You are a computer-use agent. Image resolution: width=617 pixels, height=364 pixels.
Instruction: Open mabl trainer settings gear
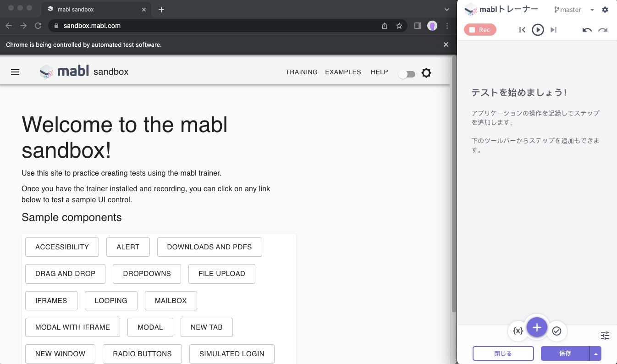click(605, 10)
